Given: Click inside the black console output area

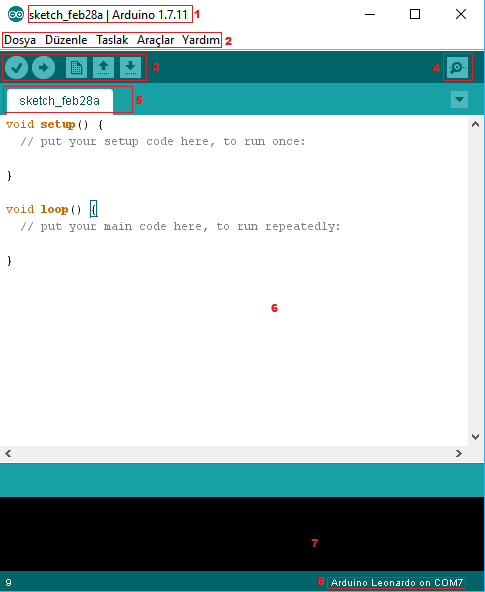Looking at the screenshot, I should [x=242, y=534].
